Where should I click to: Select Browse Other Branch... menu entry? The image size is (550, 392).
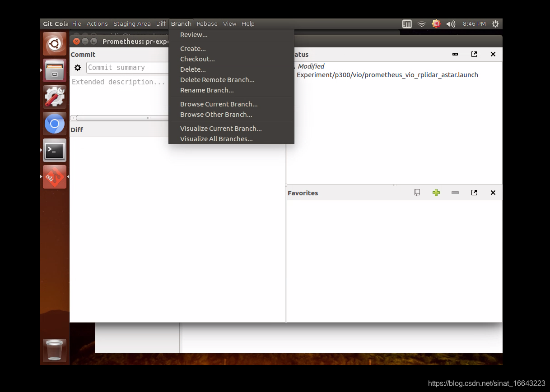pos(231,115)
